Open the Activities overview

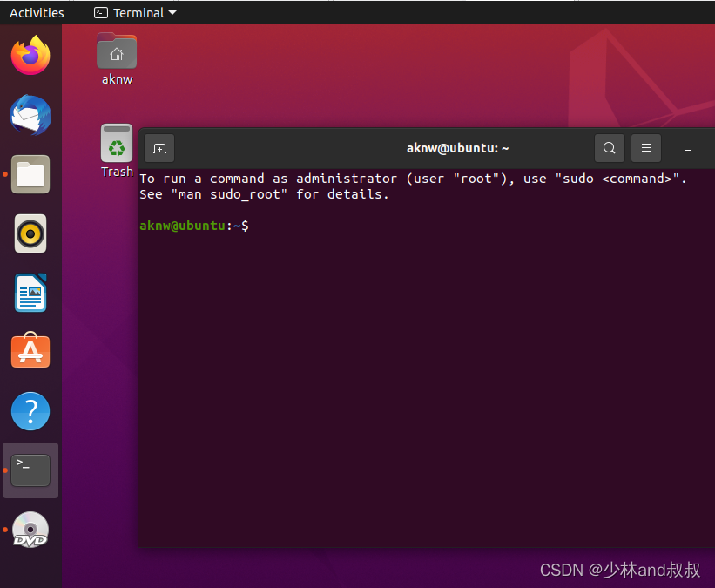tap(37, 13)
